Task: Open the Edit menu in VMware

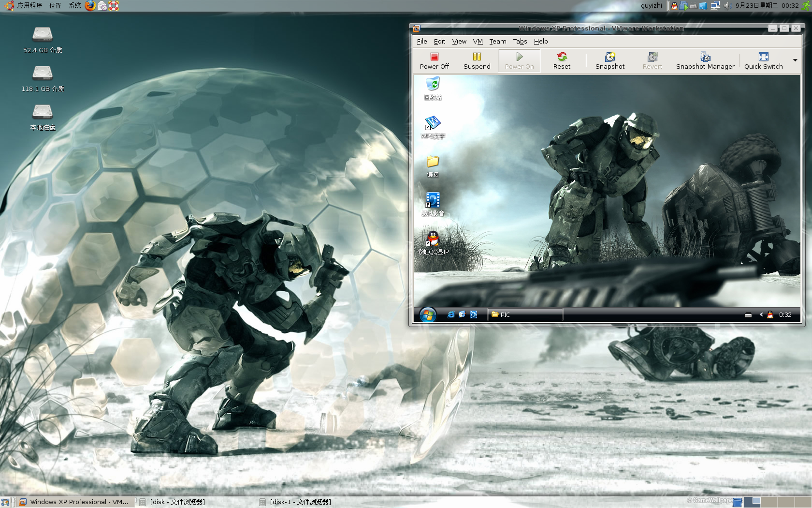Action: [x=439, y=41]
